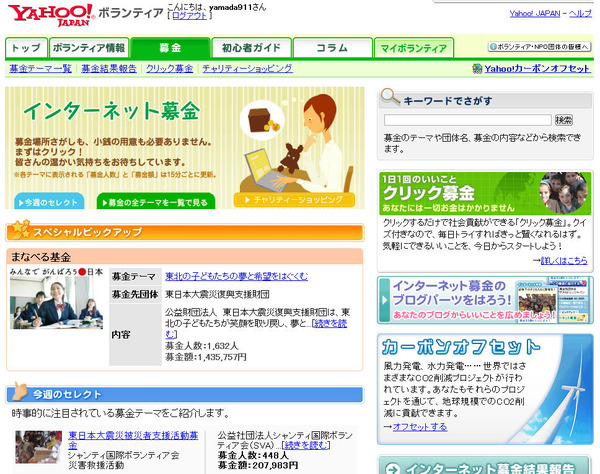Click the 募金人数:448人 text
This screenshot has width=600, height=474.
point(253,455)
